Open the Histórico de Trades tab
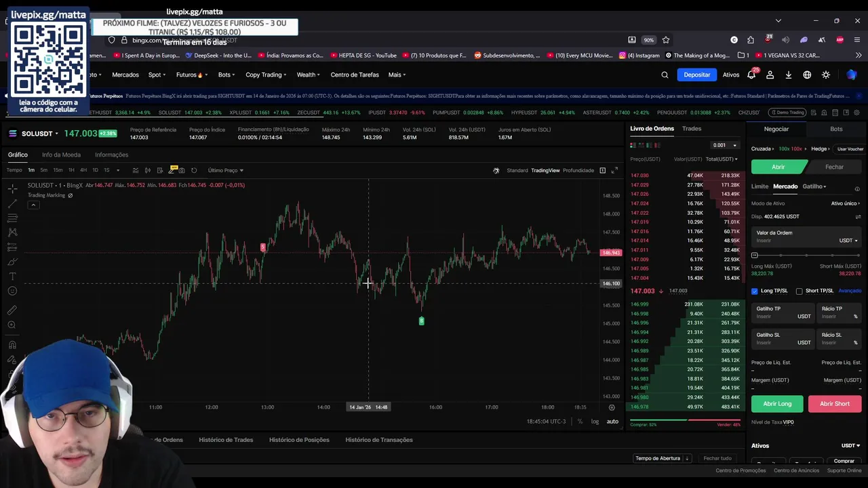The image size is (868, 488). point(226,440)
